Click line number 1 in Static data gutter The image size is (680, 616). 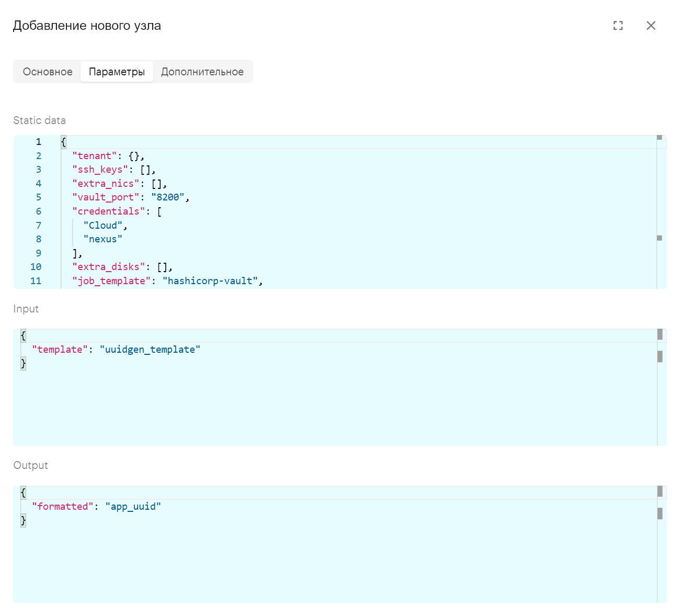(x=39, y=142)
